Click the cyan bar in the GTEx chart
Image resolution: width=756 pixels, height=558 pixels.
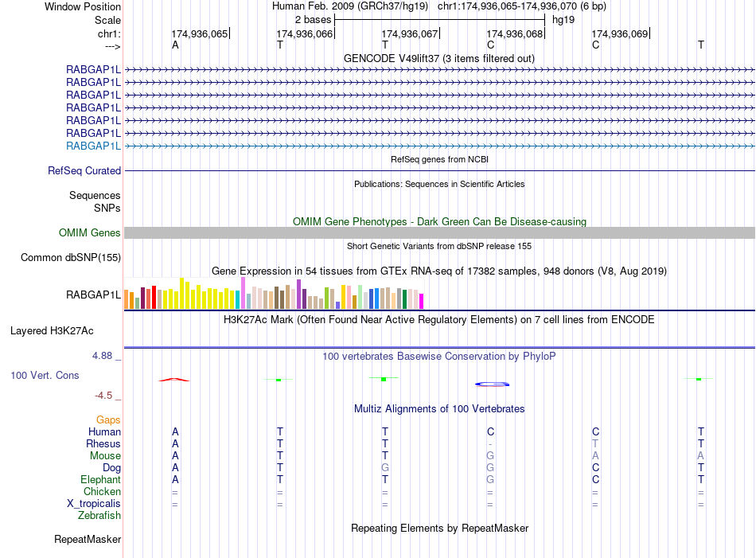point(237,299)
